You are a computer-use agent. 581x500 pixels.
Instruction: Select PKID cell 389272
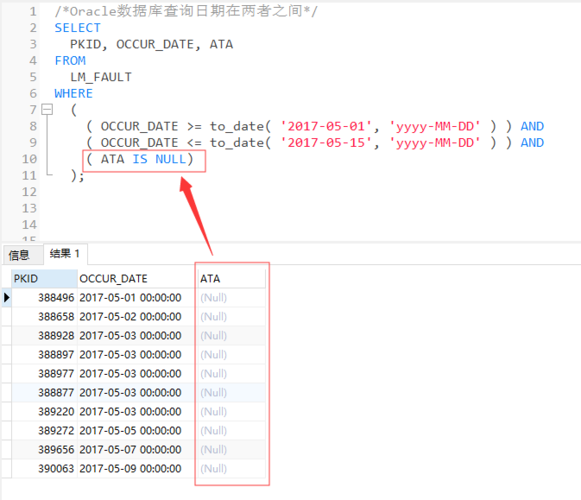[44, 431]
